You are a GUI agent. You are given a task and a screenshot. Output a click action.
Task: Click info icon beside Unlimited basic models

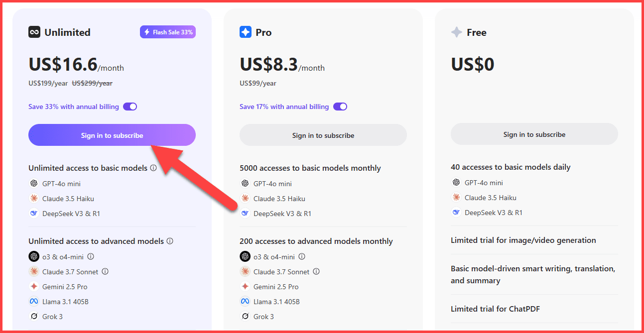153,168
